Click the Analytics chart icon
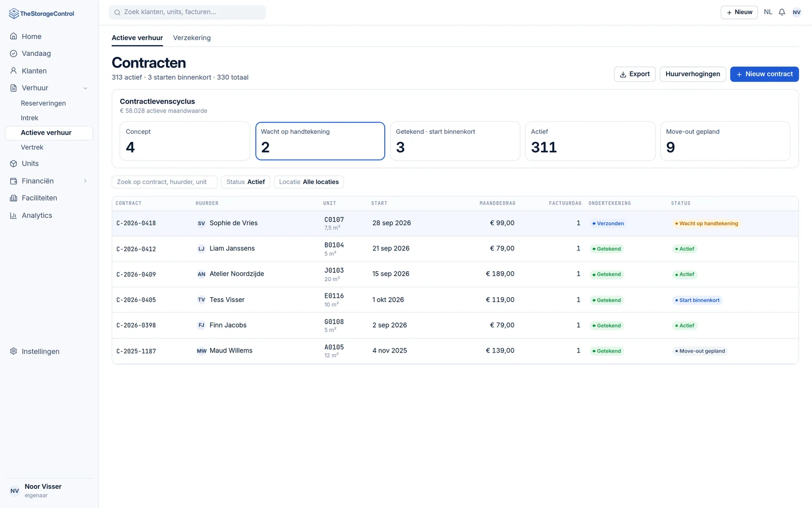Screen dimensions: 812x508 [x=14, y=215]
